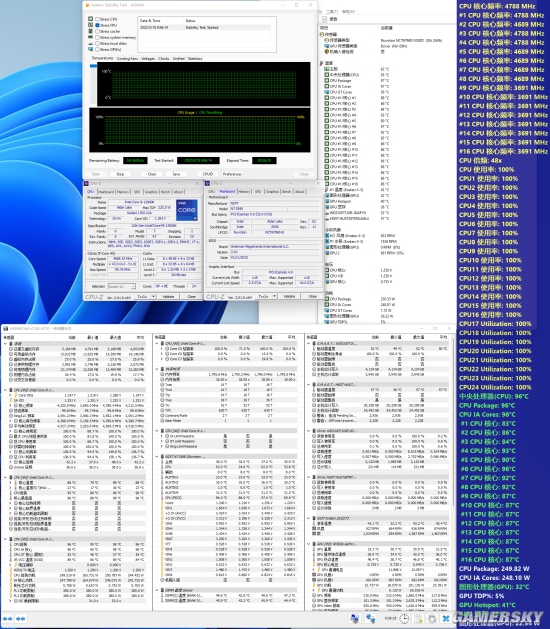550x629 pixels.
Task: Click the HWiNFO save report icon
Action: point(419,619)
